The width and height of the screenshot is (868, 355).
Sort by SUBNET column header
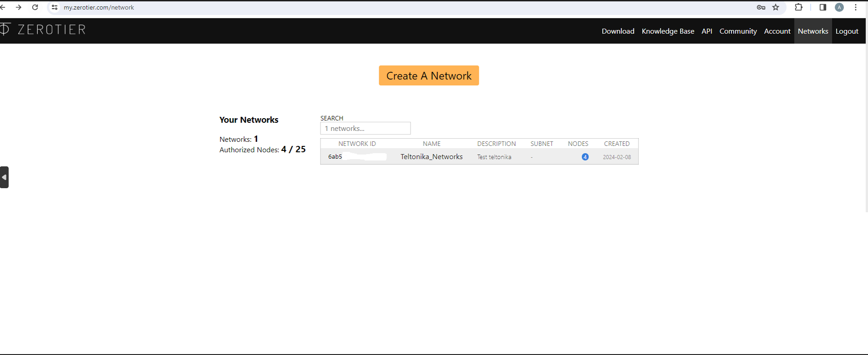[x=542, y=144]
